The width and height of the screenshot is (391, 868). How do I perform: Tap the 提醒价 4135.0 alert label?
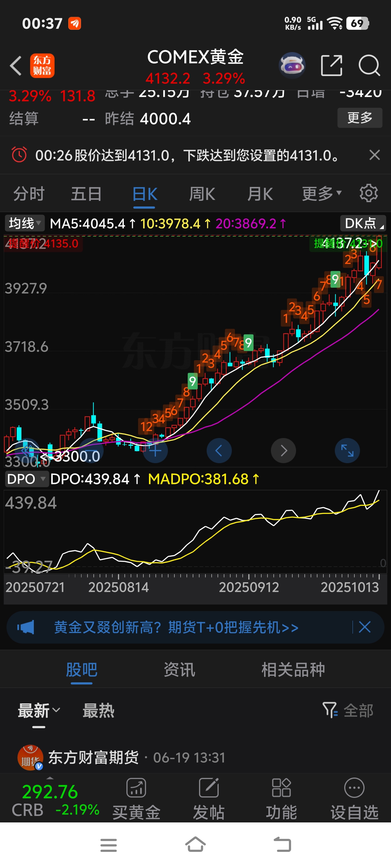click(x=43, y=243)
